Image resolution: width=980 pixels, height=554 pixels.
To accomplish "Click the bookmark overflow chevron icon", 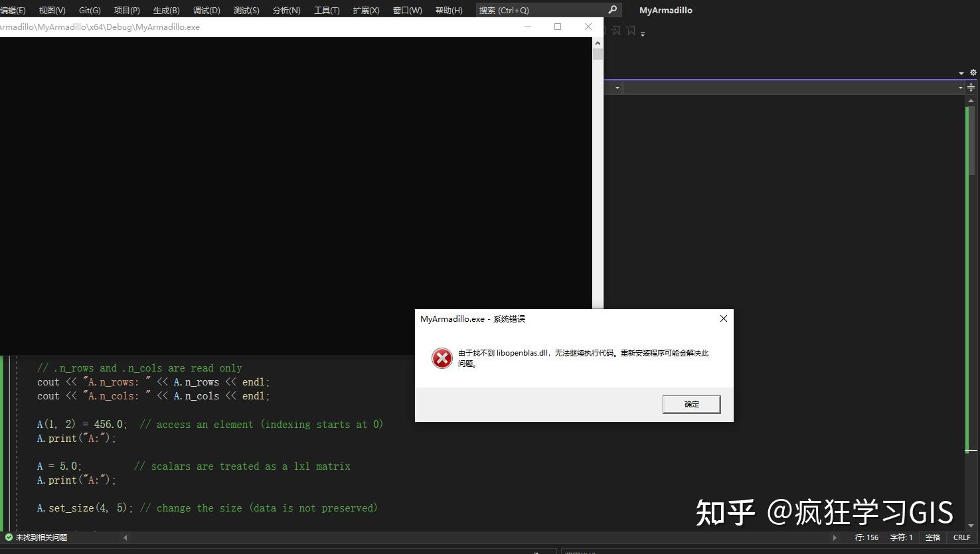I will point(643,33).
